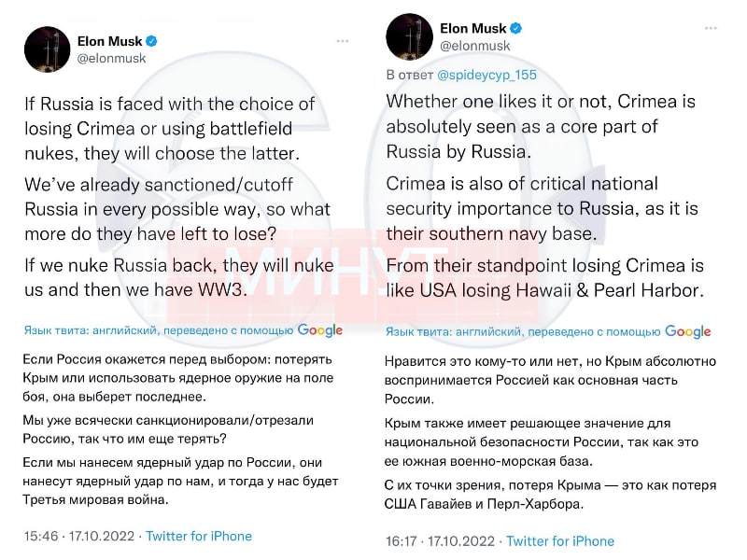Click translation language note under right tweet
This screenshot has height=560, width=747.
click(x=523, y=332)
